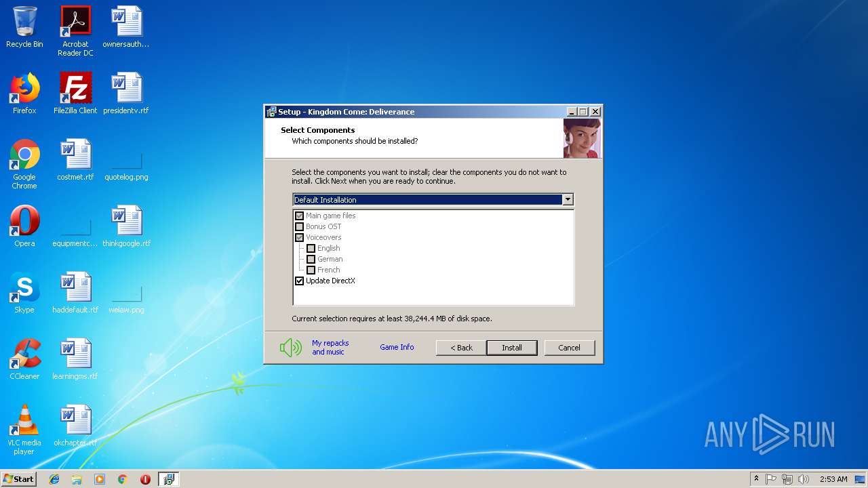Toggle the Main game files checkbox
Screen dimensions: 868x488
pos(299,216)
